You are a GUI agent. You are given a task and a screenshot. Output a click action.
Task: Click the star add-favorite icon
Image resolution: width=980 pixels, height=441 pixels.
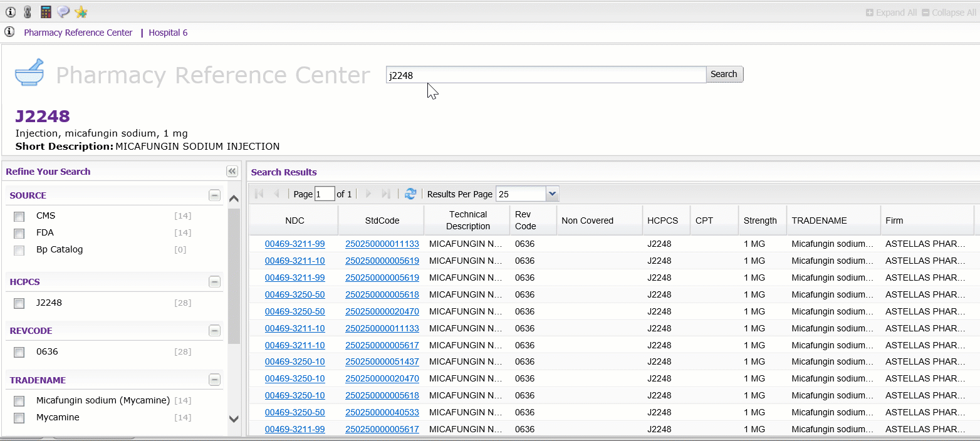[81, 12]
